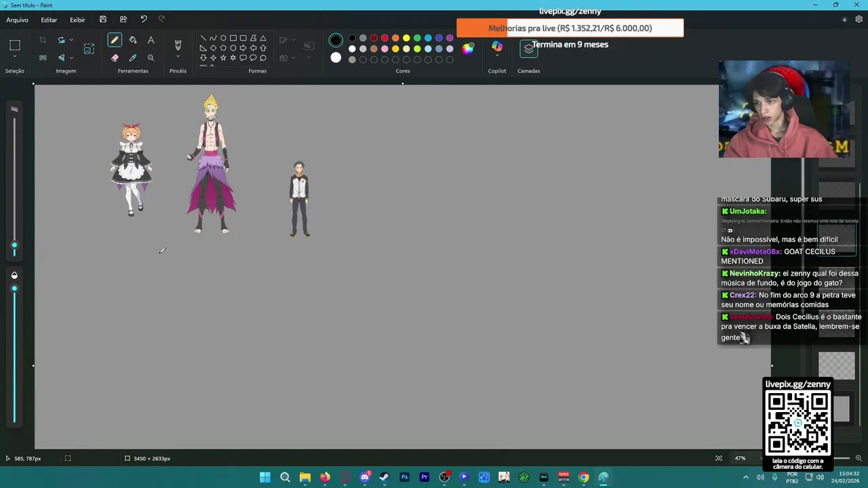The image size is (868, 488).
Task: Select the Fill bucket tool
Action: [x=133, y=41]
